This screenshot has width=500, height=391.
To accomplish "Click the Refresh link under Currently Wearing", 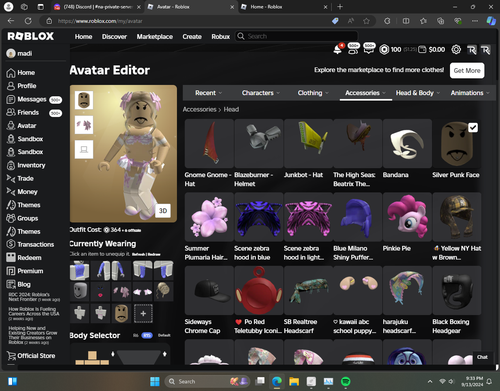I will 139,254.
